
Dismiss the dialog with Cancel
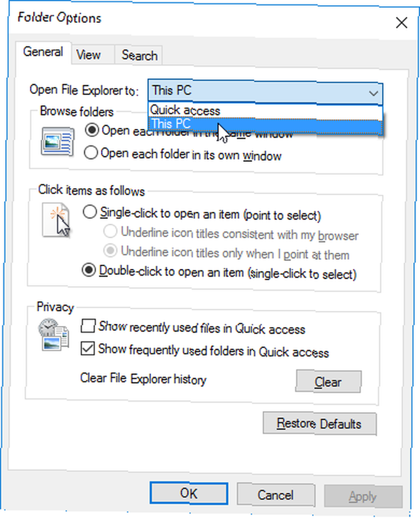click(276, 495)
